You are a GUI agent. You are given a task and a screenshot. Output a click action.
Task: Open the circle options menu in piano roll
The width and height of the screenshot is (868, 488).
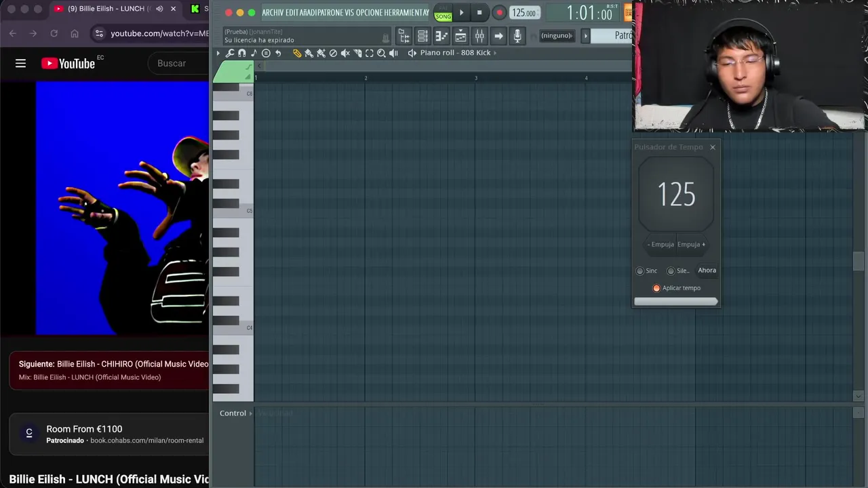(266, 53)
